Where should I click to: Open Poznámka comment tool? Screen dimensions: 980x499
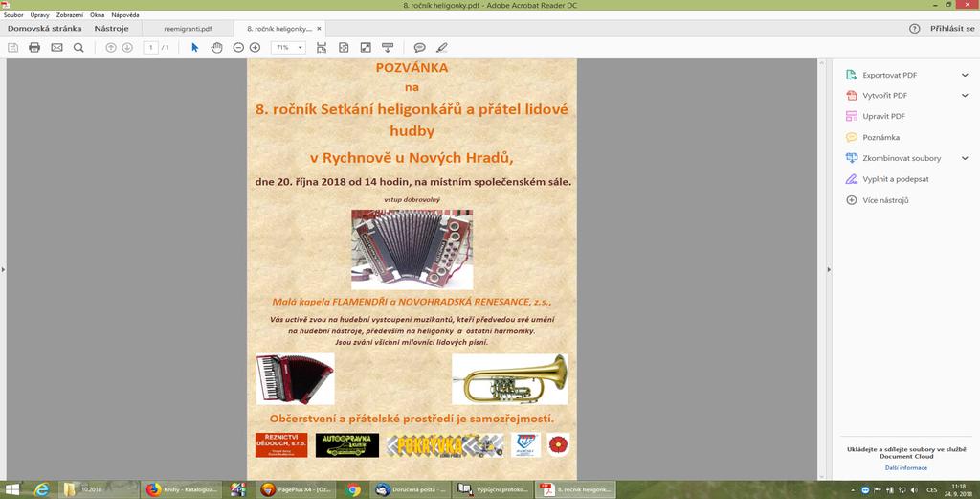[880, 138]
